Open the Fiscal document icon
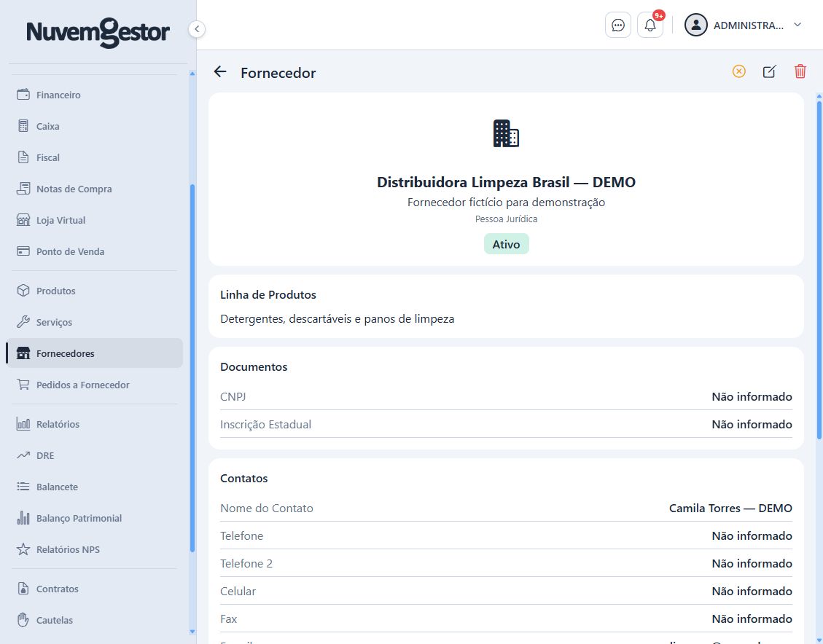Image resolution: width=823 pixels, height=644 pixels. (23, 157)
